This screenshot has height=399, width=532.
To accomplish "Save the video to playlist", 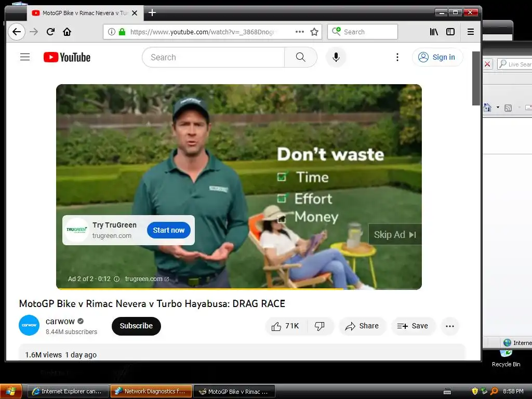I will click(x=413, y=326).
